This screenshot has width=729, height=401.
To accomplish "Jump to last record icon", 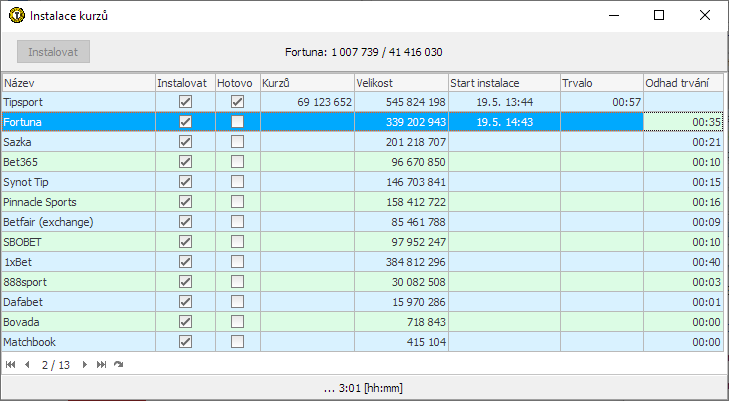I will coord(101,365).
